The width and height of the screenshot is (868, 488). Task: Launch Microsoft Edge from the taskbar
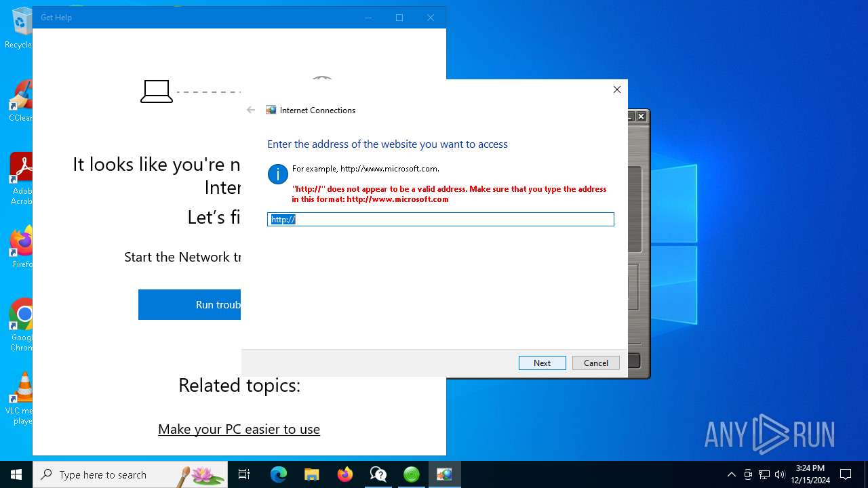click(x=279, y=474)
